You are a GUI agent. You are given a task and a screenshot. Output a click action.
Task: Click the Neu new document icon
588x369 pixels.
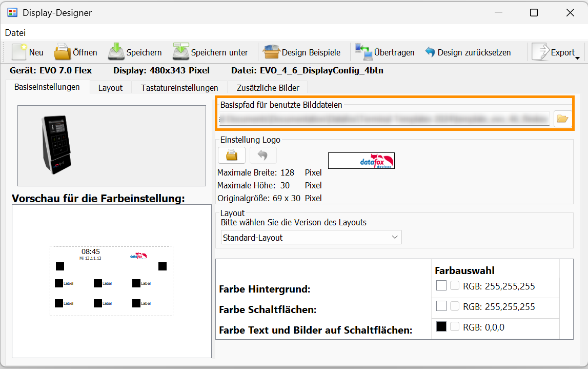click(19, 52)
